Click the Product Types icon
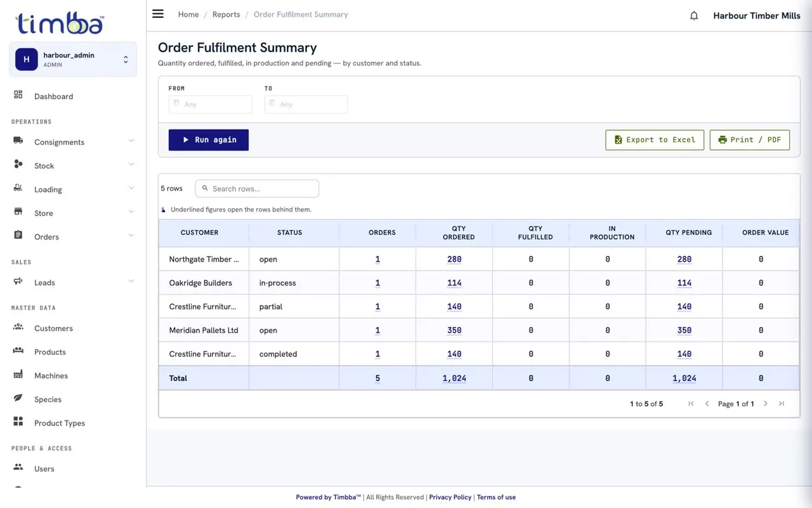 pyautogui.click(x=18, y=422)
